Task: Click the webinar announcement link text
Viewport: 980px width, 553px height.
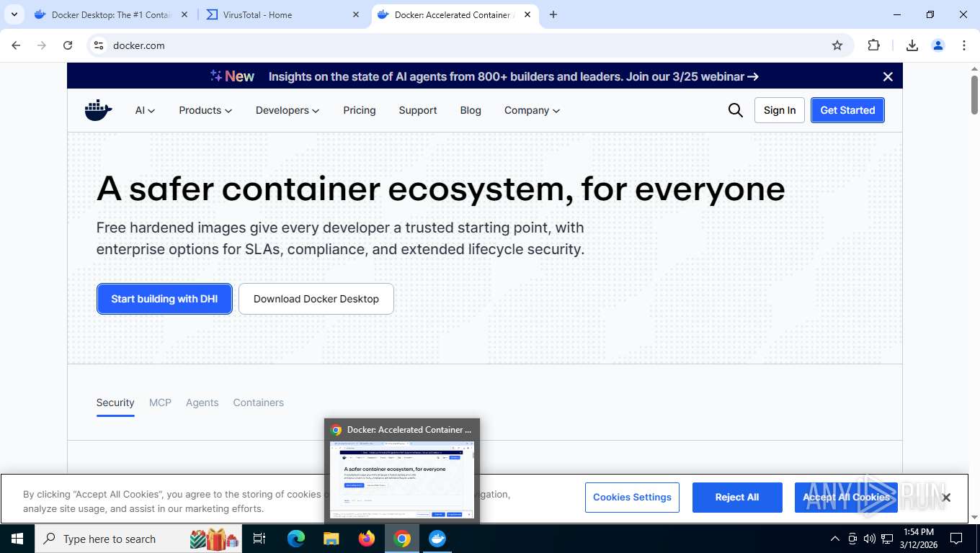Action: point(513,76)
